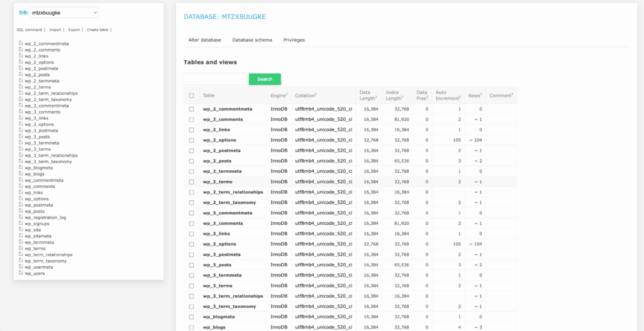This screenshot has width=644, height=331.
Task: Click the Database: MTZXBUUGKE heading
Action: pos(225,17)
